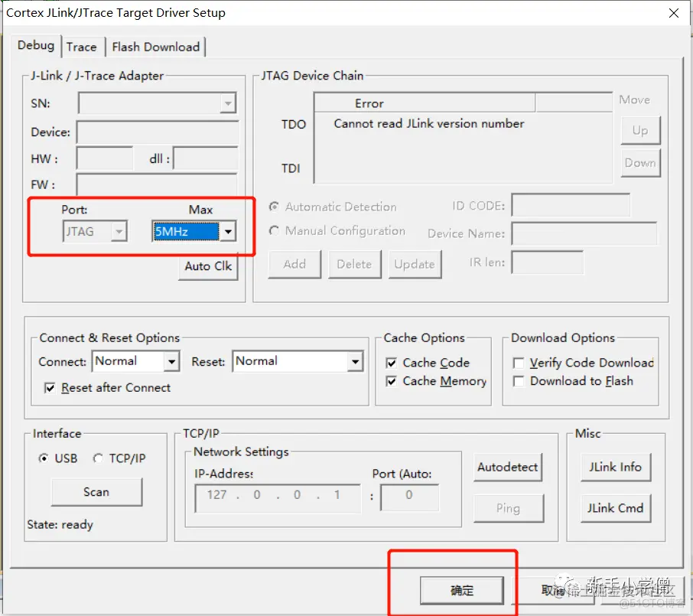This screenshot has height=616, width=693.
Task: Toggle the Cache Code checkbox
Action: tap(391, 363)
